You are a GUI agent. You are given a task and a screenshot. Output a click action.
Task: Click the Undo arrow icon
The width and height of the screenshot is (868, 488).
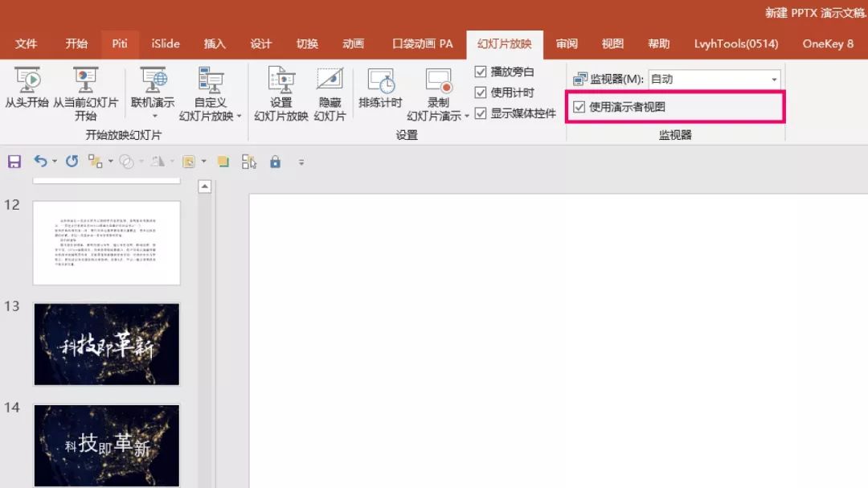coord(40,161)
